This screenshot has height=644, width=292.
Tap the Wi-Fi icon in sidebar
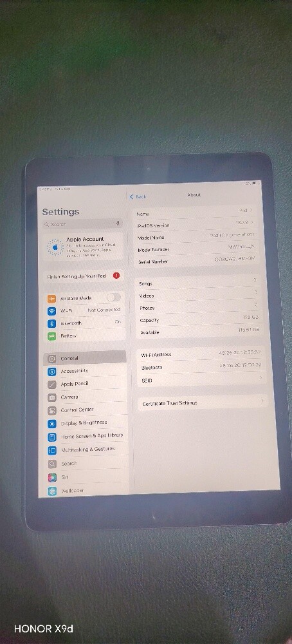click(51, 311)
